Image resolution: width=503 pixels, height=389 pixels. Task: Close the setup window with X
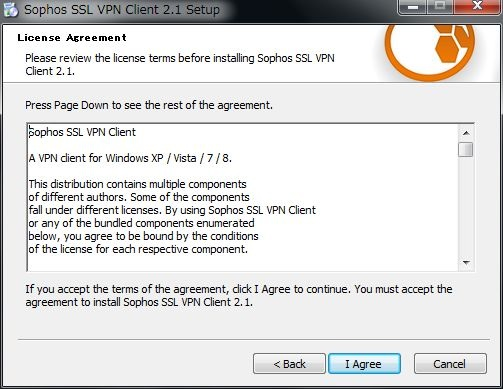click(477, 7)
